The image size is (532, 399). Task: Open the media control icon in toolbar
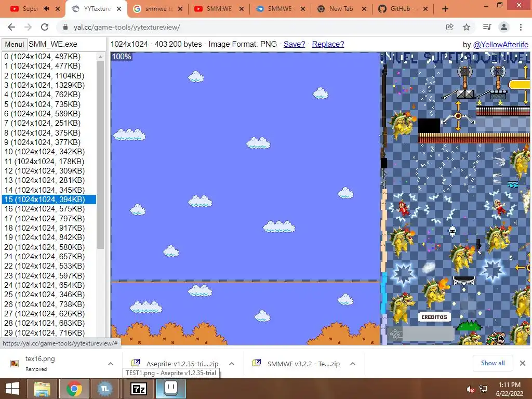coord(487,27)
